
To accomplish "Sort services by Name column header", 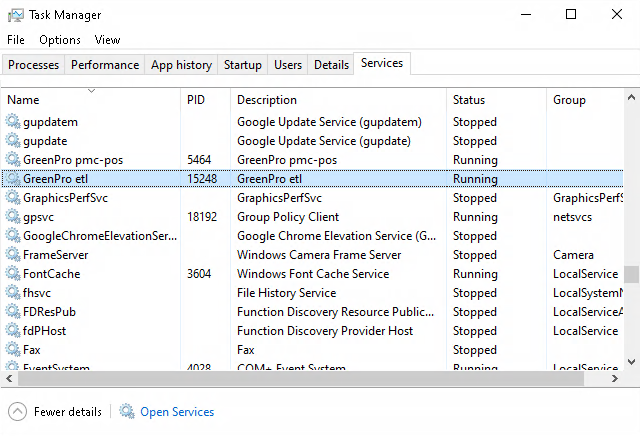I will 90,100.
